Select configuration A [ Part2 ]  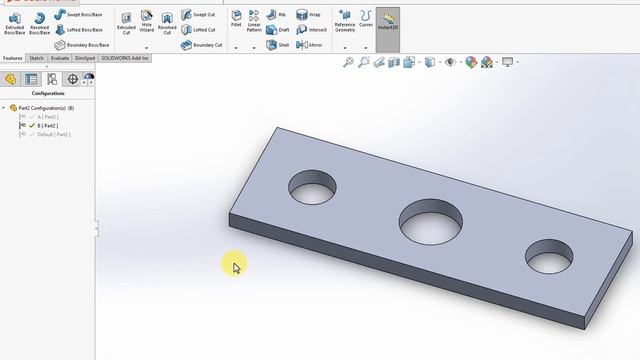[39, 117]
